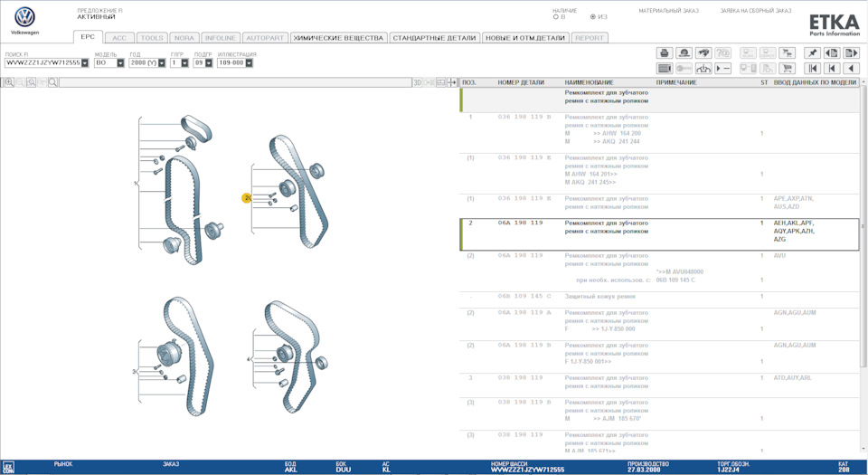Click engine codes ATD,AUY,ARL cell
This screenshot has height=475, width=868.
(x=792, y=378)
